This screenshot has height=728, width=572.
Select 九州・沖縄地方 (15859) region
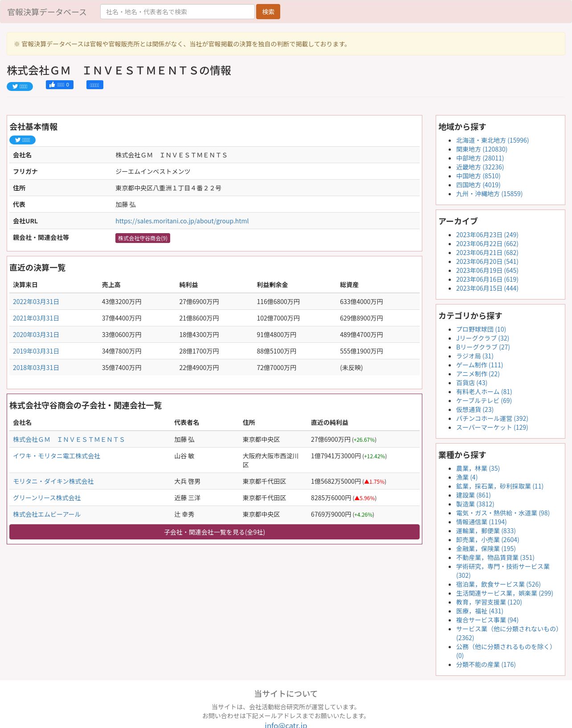[x=489, y=194]
